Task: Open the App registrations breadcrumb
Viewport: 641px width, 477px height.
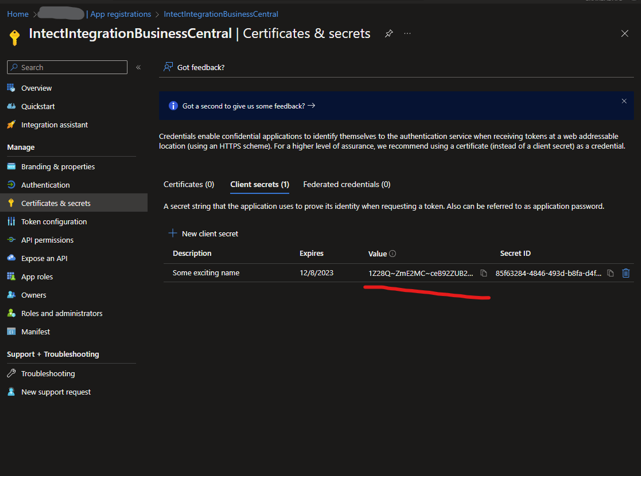Action: (x=119, y=14)
